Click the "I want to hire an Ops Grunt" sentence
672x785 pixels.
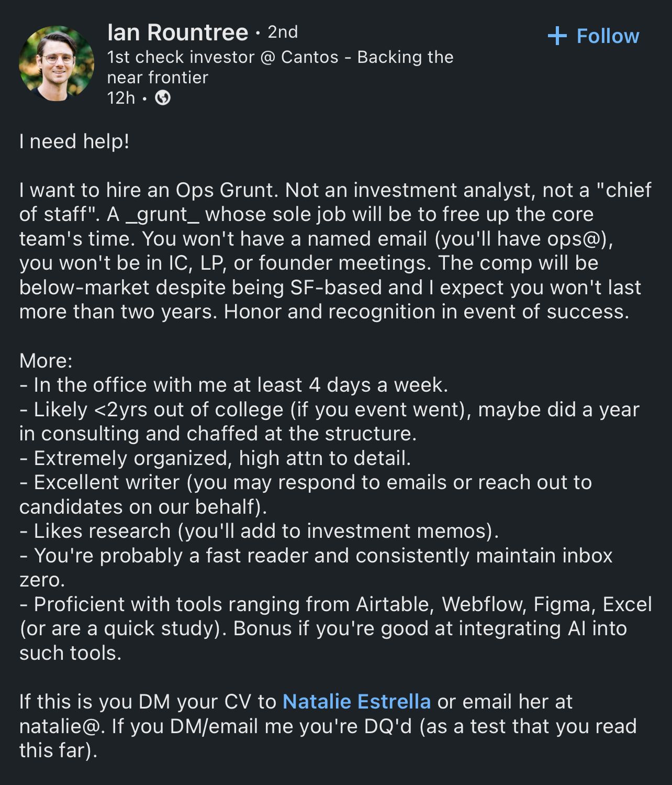147,190
